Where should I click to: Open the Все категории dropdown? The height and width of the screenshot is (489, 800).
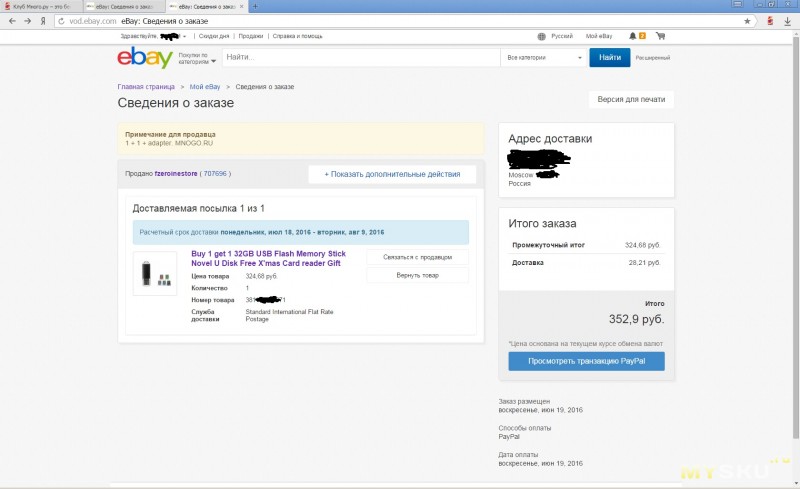544,58
